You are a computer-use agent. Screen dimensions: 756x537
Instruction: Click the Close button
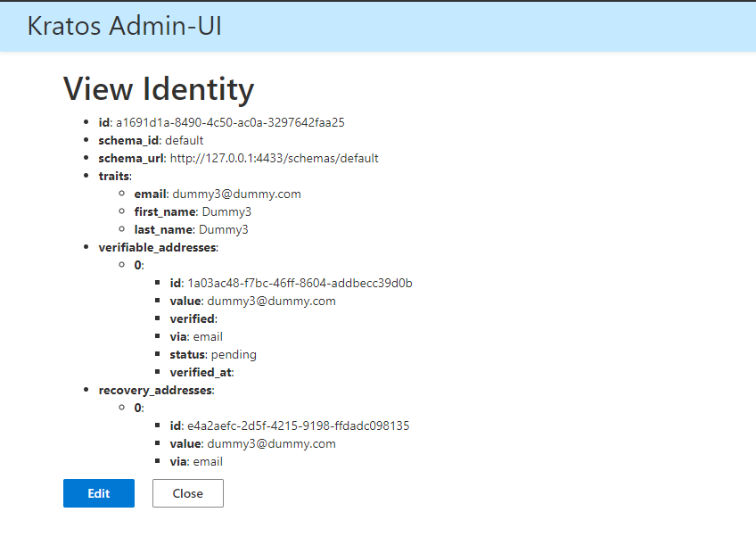188,493
